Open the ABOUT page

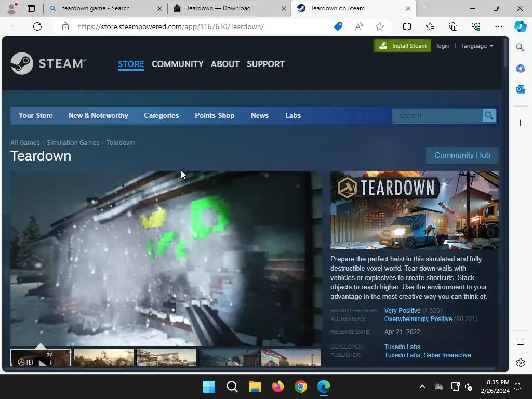[x=225, y=64]
